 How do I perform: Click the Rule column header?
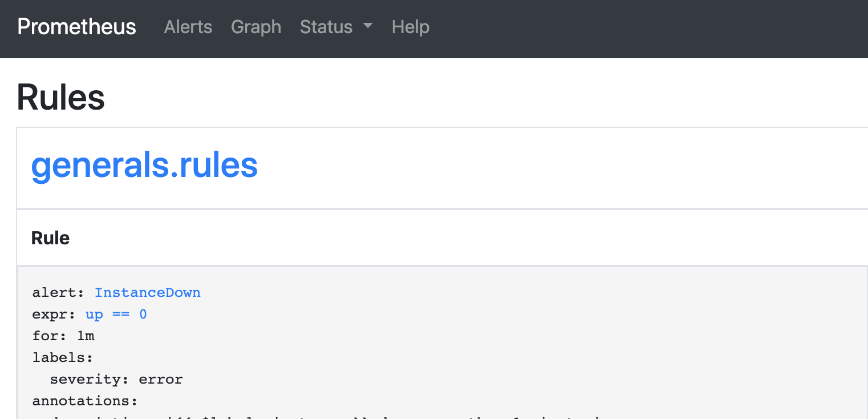(50, 237)
